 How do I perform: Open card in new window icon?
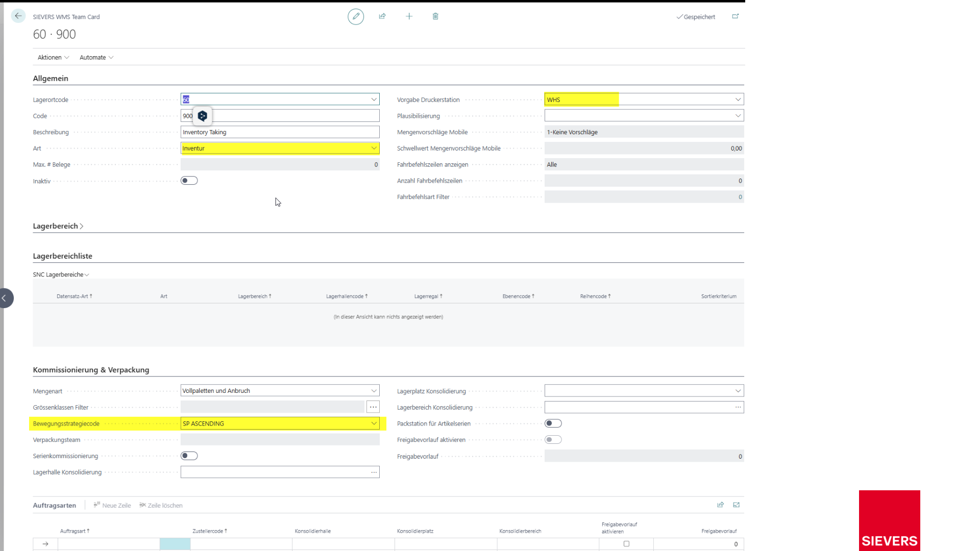pyautogui.click(x=736, y=16)
